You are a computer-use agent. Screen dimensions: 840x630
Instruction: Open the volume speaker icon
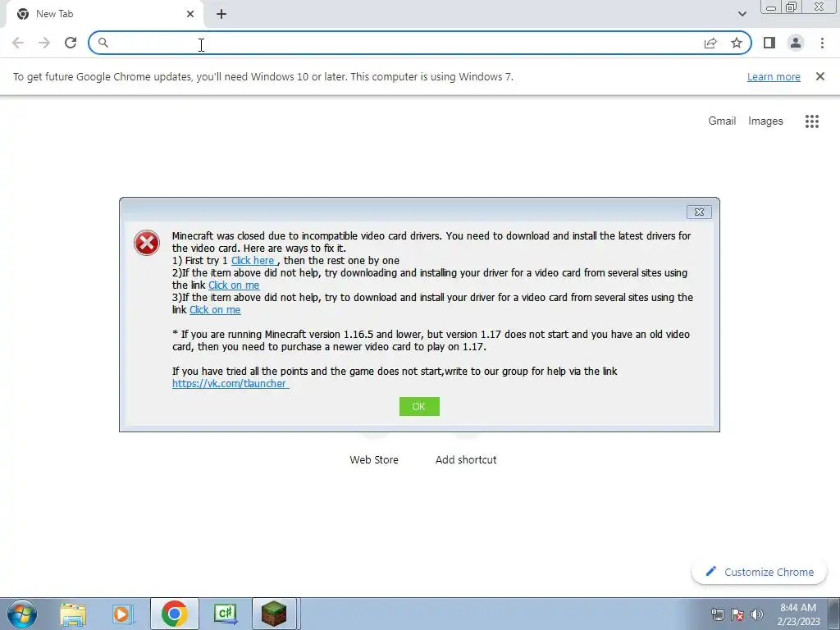pos(757,614)
